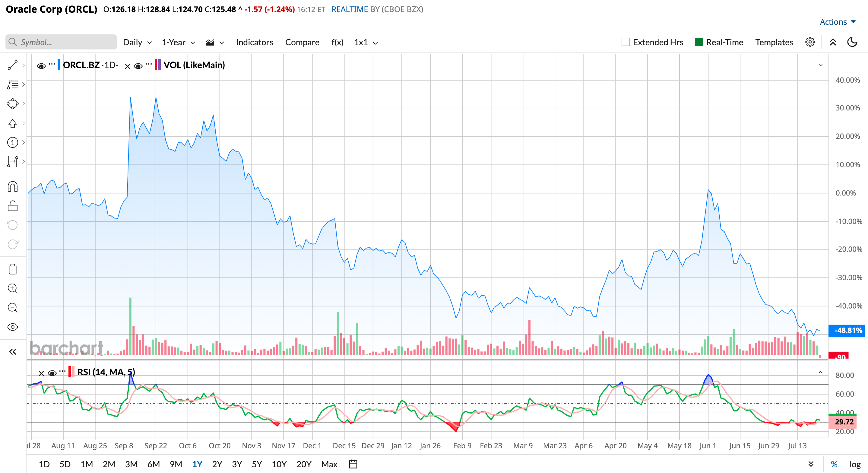Open the Daily frequency dropdown
This screenshot has height=473, width=868.
click(x=137, y=43)
